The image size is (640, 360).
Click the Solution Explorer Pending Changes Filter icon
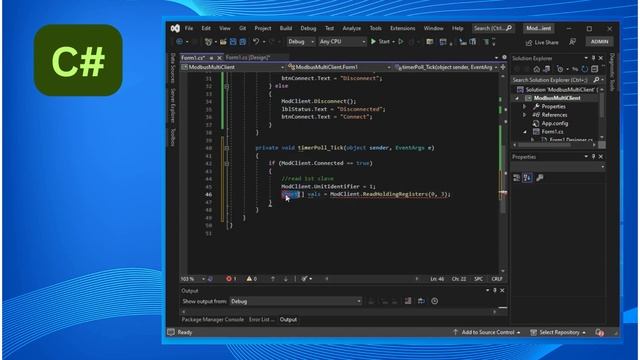coord(560,69)
